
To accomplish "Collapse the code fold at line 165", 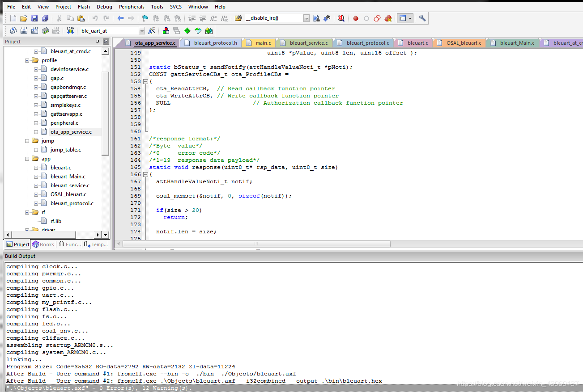I will [145, 174].
